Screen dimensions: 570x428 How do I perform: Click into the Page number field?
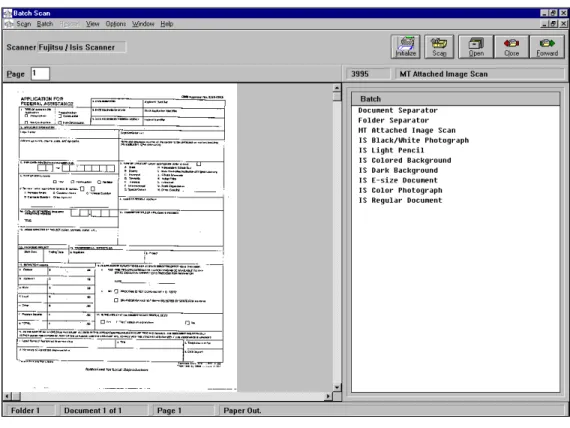click(x=40, y=74)
